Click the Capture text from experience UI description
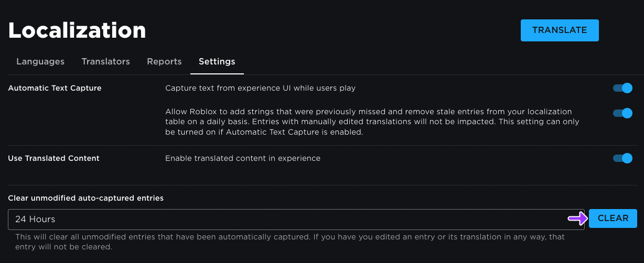Viewport: 644px width, 263px height. coord(260,88)
